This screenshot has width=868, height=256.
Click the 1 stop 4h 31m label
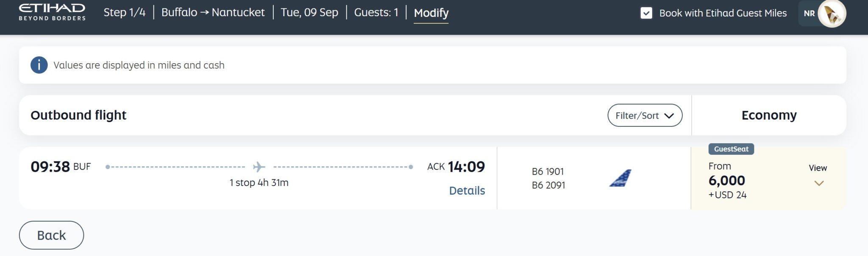click(x=259, y=183)
